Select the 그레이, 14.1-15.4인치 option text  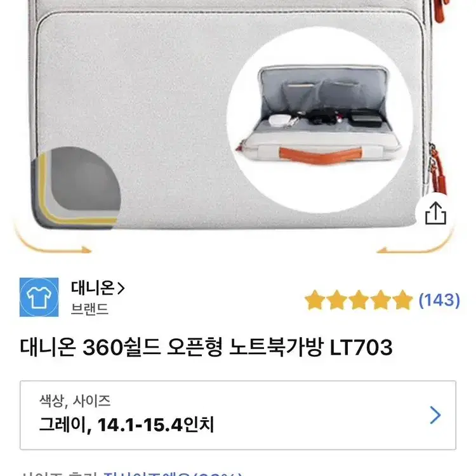point(126,425)
